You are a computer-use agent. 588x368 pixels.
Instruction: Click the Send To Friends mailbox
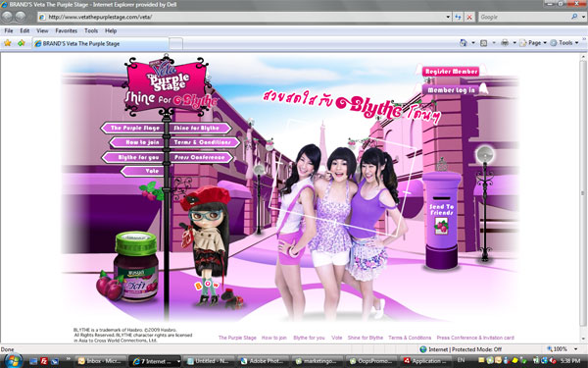(442, 220)
